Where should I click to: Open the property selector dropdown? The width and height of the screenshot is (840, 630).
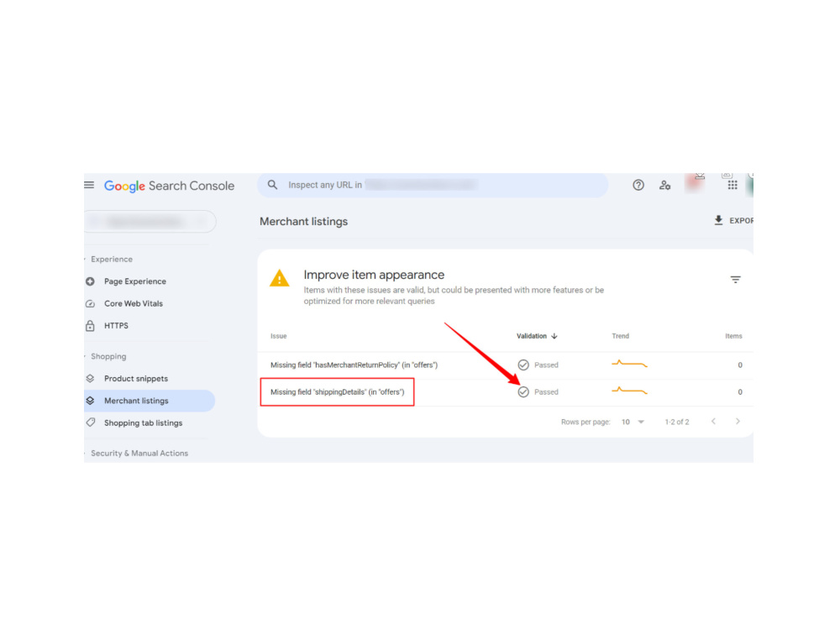[150, 221]
